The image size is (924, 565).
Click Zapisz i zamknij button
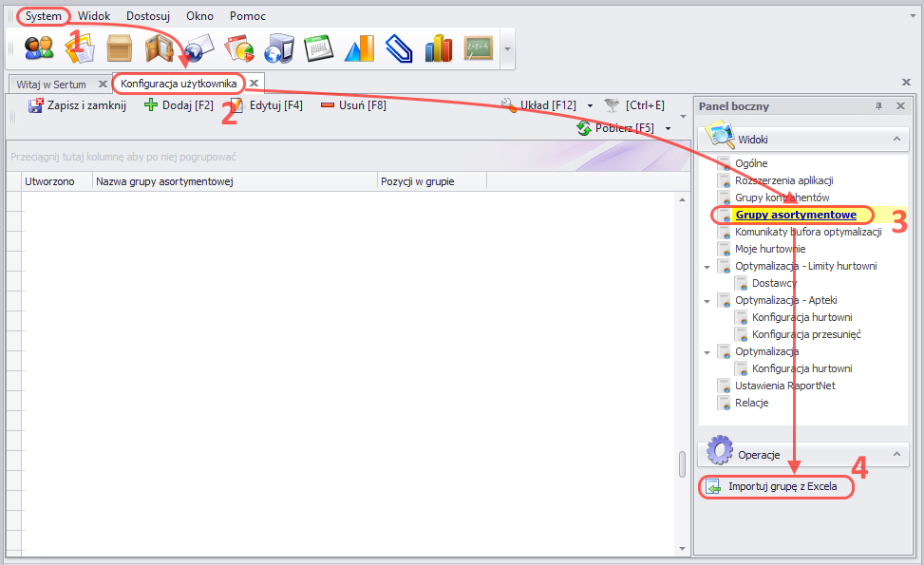coord(77,105)
